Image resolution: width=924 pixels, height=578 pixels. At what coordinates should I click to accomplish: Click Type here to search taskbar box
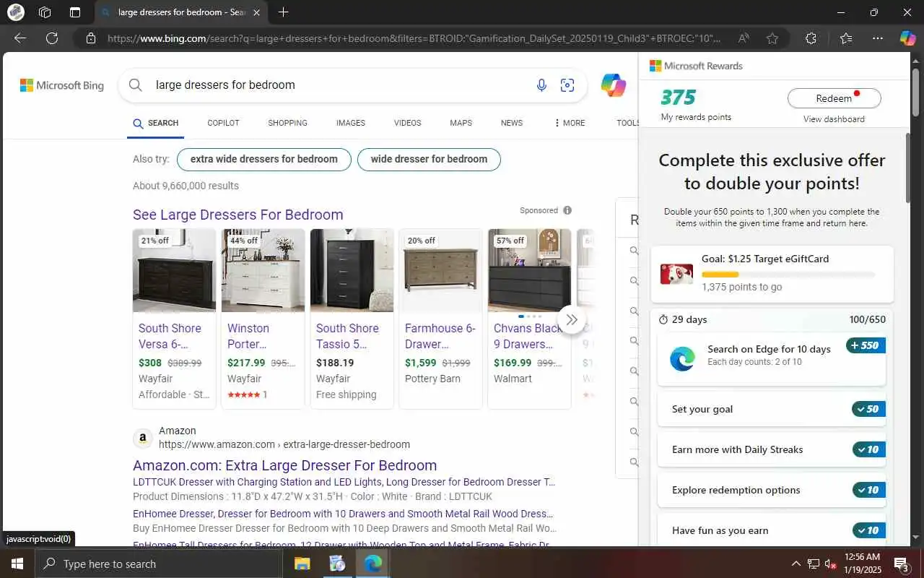pyautogui.click(x=158, y=564)
